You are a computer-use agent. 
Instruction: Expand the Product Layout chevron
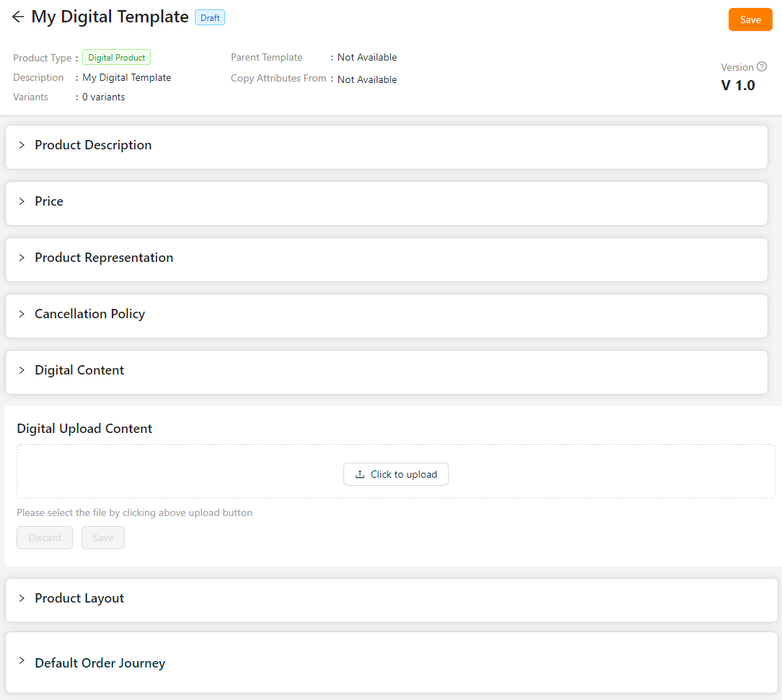pos(22,598)
